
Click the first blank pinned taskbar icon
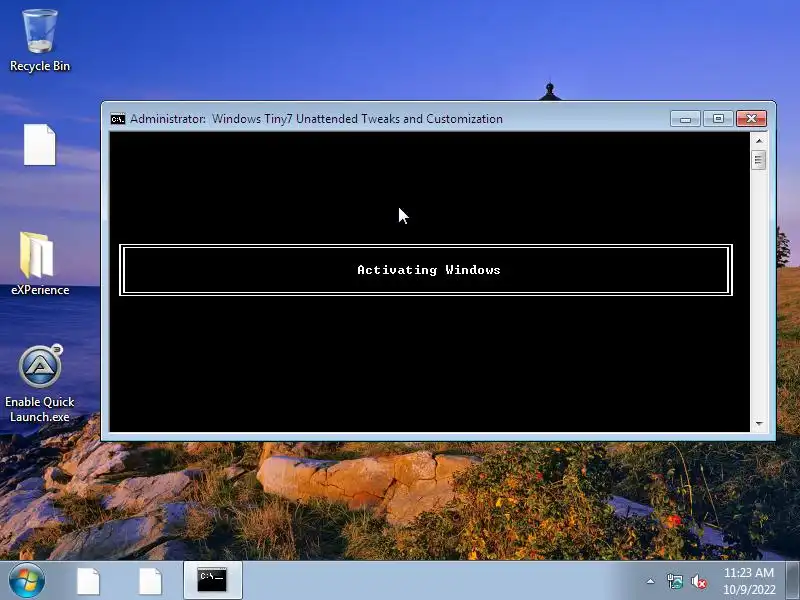88,581
